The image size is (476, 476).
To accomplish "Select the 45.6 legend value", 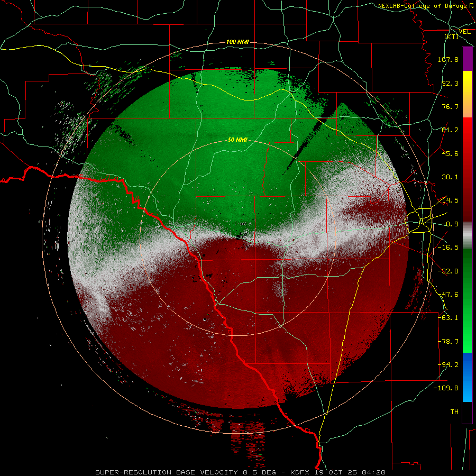I will click(450, 153).
